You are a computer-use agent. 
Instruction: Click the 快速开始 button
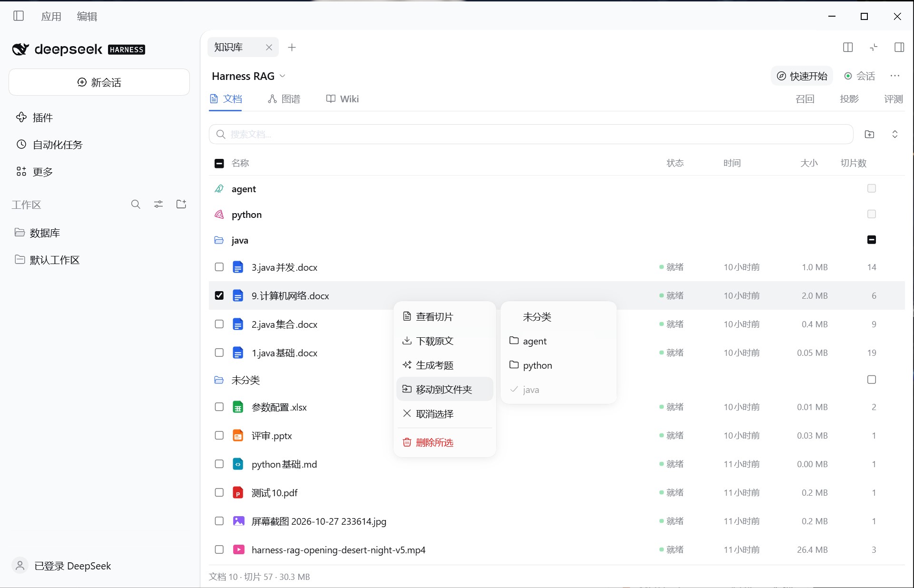[802, 76]
